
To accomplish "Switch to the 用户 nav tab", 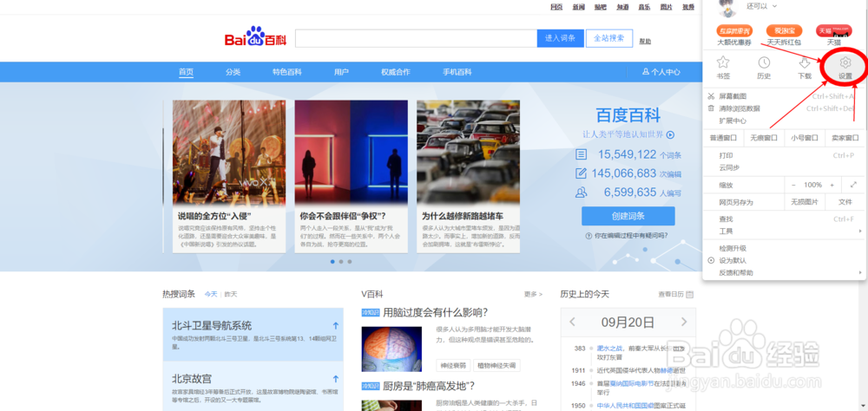I will [341, 72].
